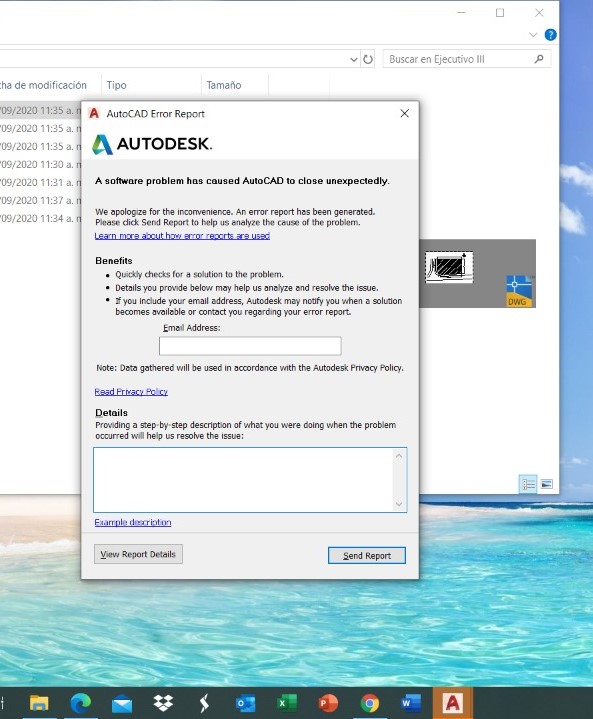Select the drawing preview thumbnail in Explorer
This screenshot has width=593, height=719.
tap(449, 267)
